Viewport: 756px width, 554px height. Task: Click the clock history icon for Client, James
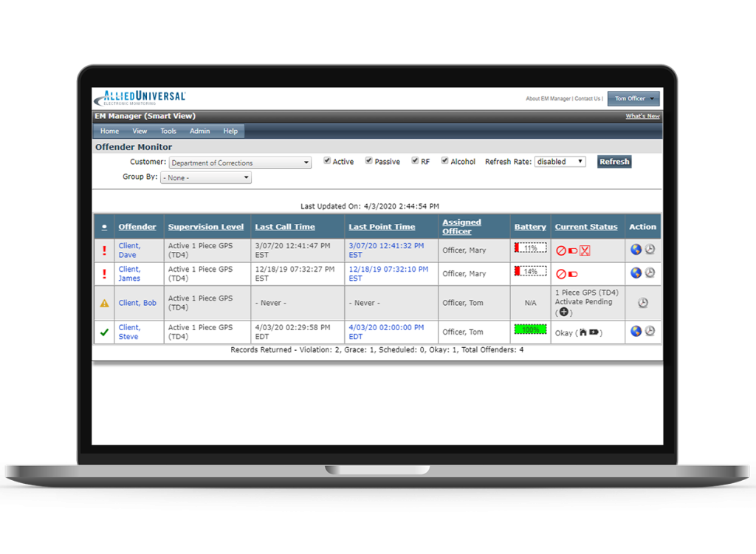(x=649, y=273)
